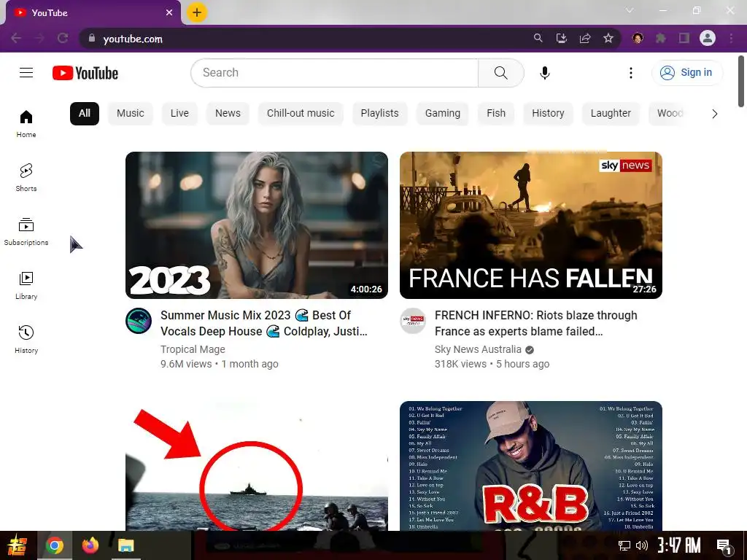This screenshot has height=560, width=747.
Task: Open browser profile avatar
Action: (x=708, y=38)
